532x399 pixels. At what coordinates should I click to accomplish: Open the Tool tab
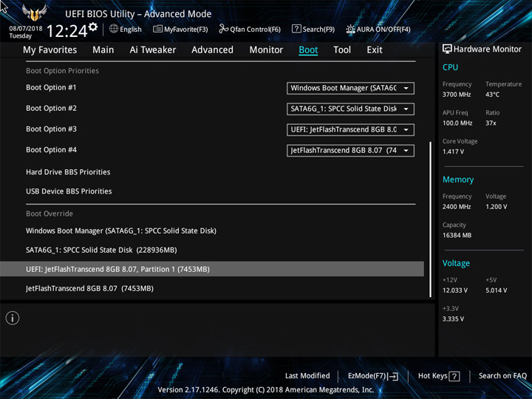click(x=342, y=50)
